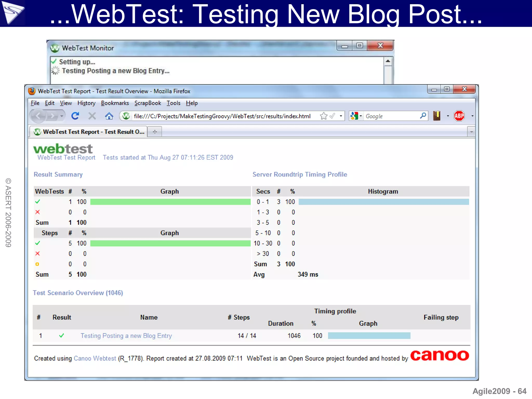Bookmark this page with the star icon
The height and width of the screenshot is (399, 532).
(x=323, y=116)
